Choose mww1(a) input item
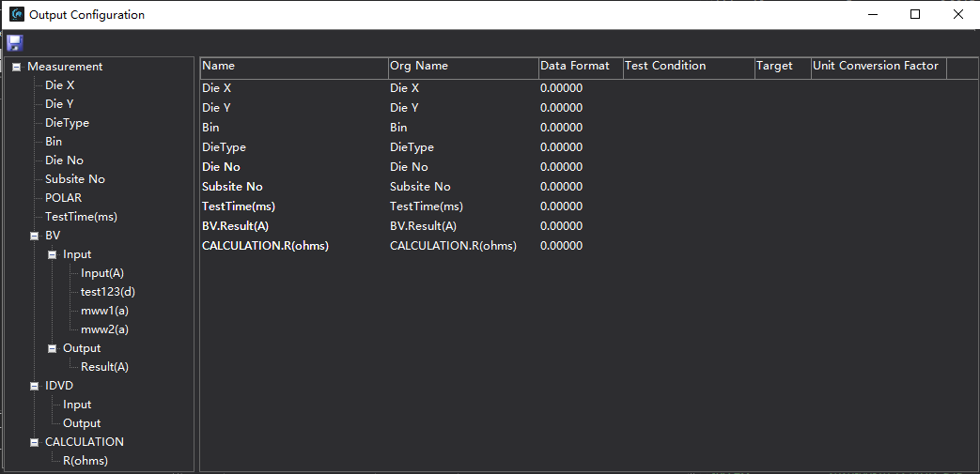 pos(104,311)
